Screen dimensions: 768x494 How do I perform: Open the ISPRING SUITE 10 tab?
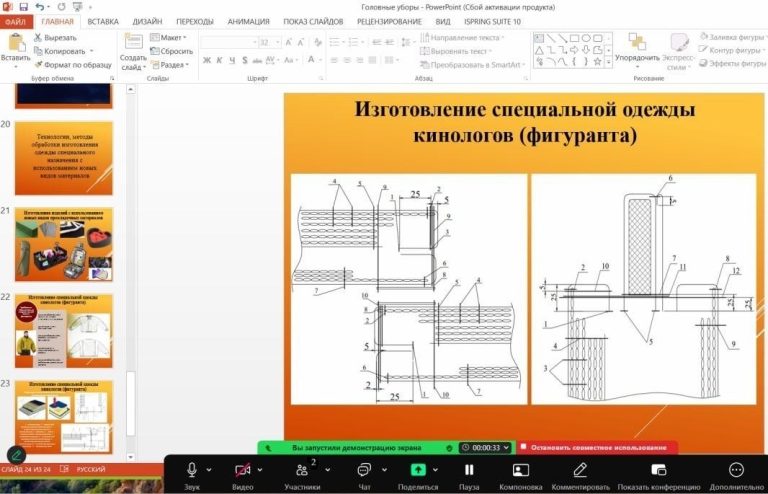[x=492, y=22]
